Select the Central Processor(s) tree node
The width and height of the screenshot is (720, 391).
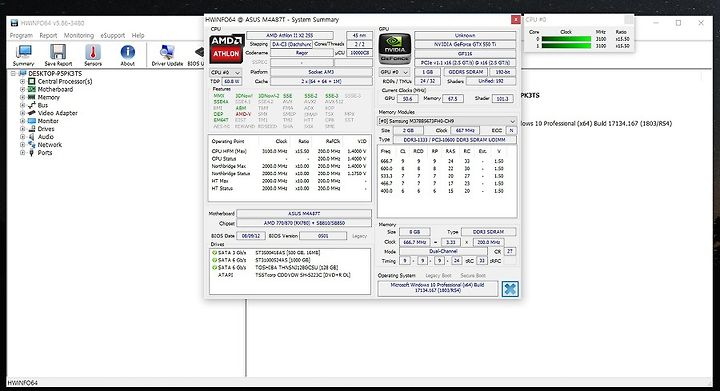65,81
